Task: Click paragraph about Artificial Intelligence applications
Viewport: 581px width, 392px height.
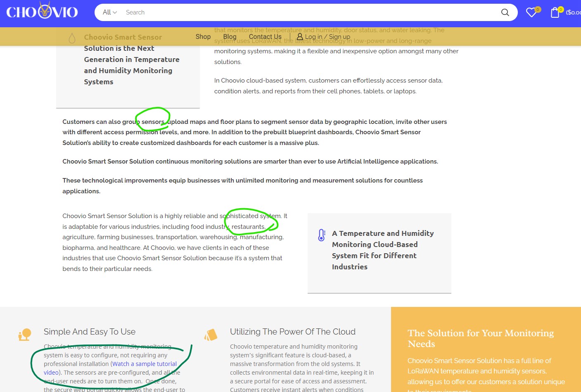Action: click(x=250, y=162)
